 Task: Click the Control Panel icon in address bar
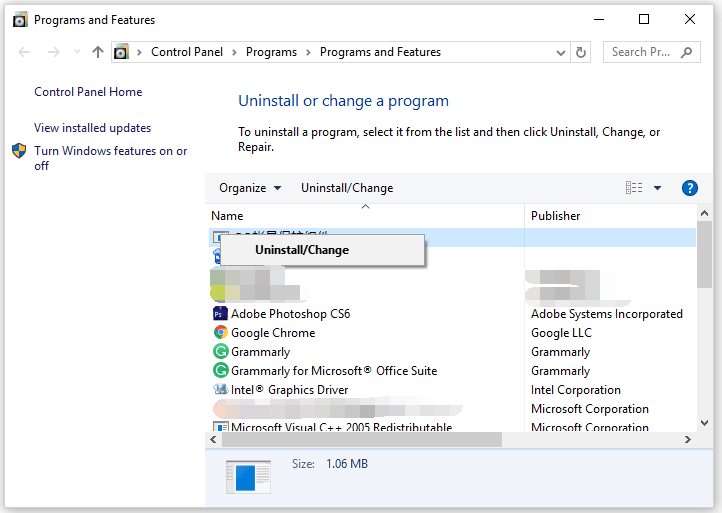121,52
